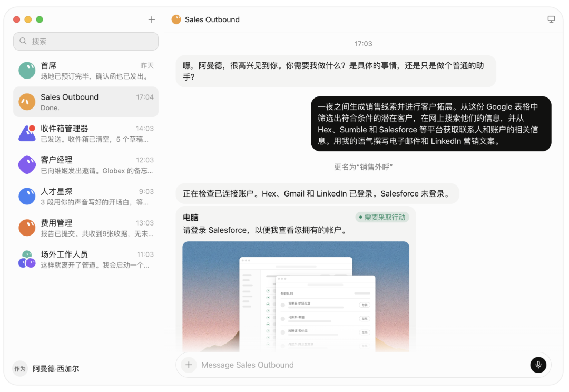Click the Message Sales Outbound input field
Screen dimensions: 569x392
[363, 365]
